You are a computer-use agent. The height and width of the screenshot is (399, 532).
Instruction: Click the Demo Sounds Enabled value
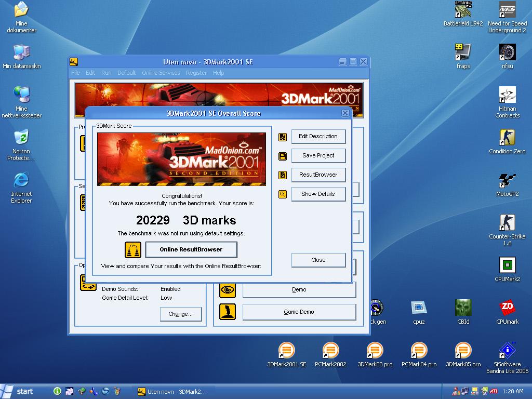tap(170, 289)
